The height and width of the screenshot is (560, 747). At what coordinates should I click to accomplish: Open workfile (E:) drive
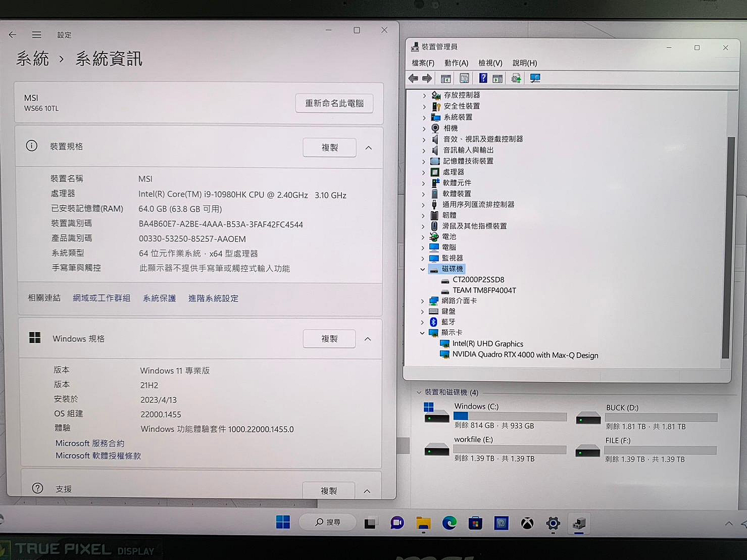point(495,449)
